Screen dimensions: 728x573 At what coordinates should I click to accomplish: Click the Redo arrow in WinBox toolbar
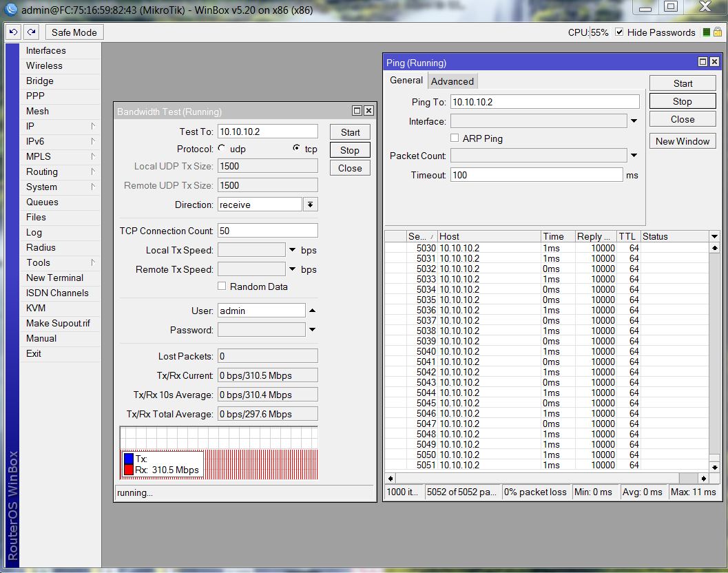pos(31,32)
